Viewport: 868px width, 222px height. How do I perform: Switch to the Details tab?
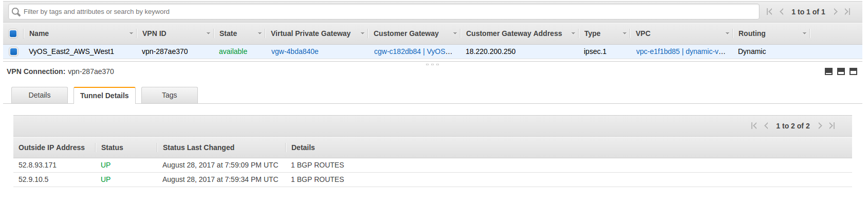[40, 95]
